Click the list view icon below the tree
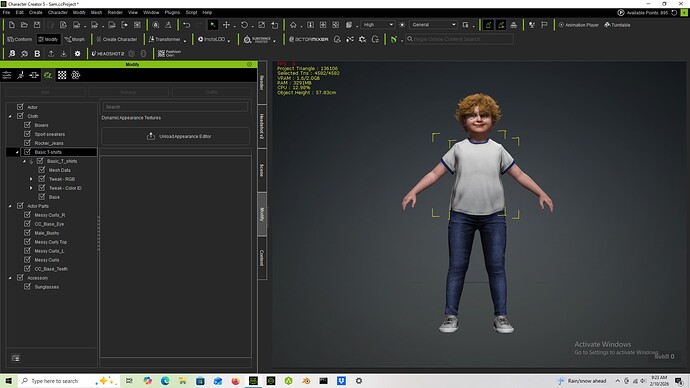The width and height of the screenshot is (690, 388). click(x=15, y=358)
